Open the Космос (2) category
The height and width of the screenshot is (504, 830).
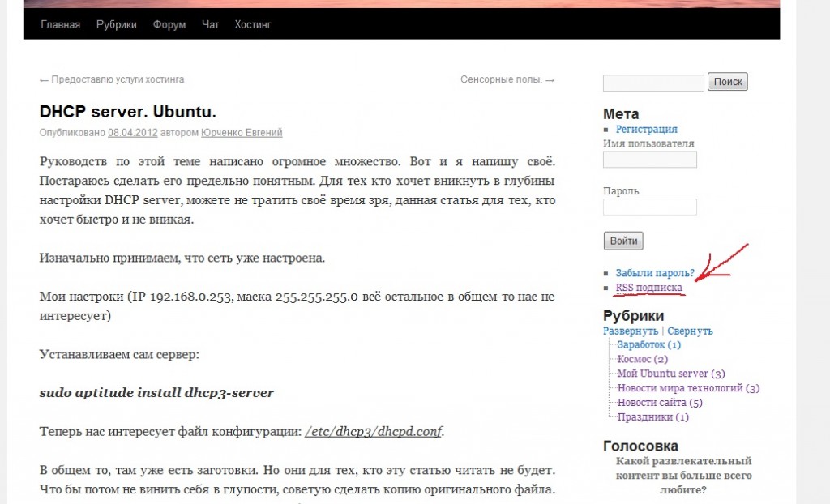pos(643,359)
